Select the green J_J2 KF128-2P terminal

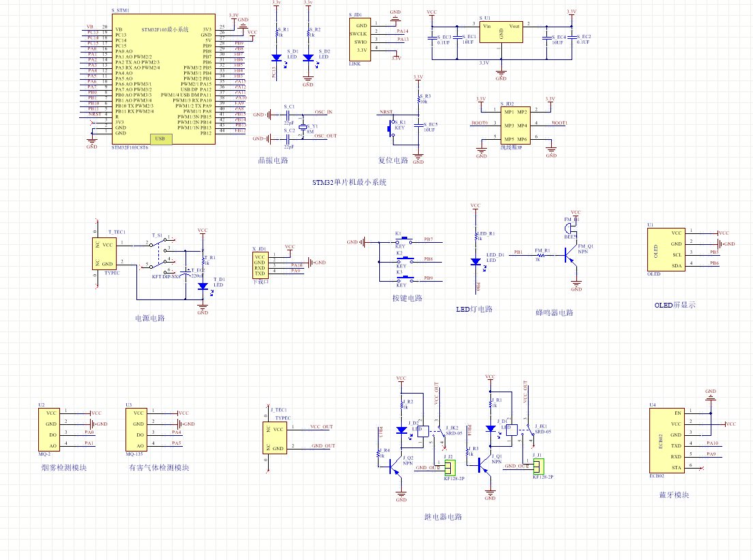tap(450, 468)
